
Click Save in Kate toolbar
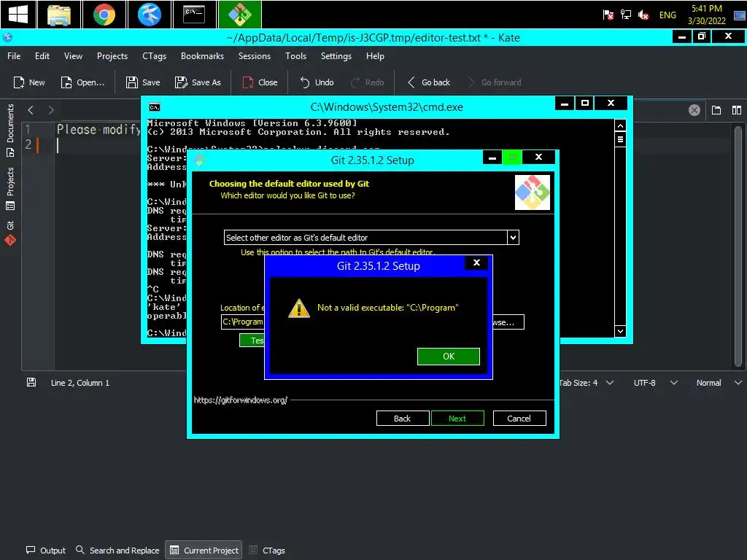coord(143,82)
